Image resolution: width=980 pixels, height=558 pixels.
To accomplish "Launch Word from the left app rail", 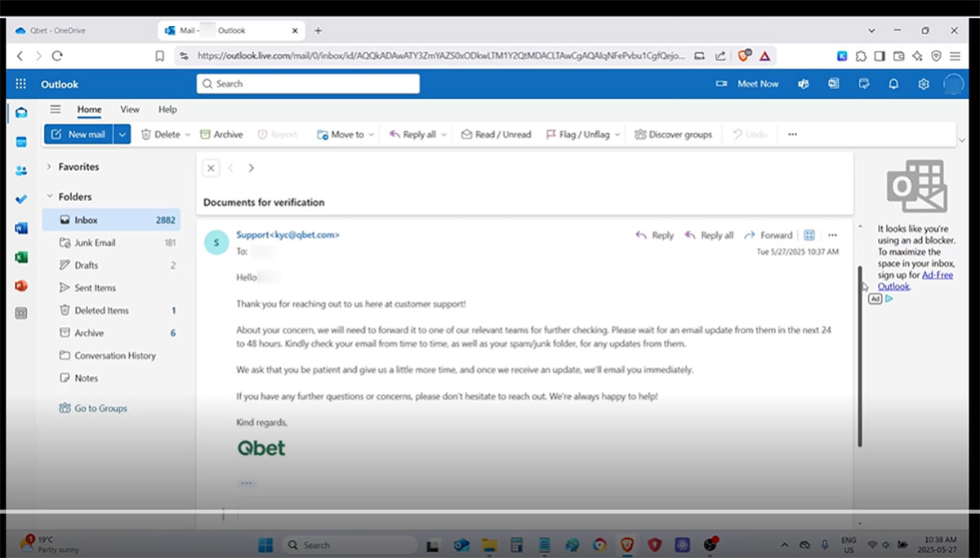I will click(21, 228).
